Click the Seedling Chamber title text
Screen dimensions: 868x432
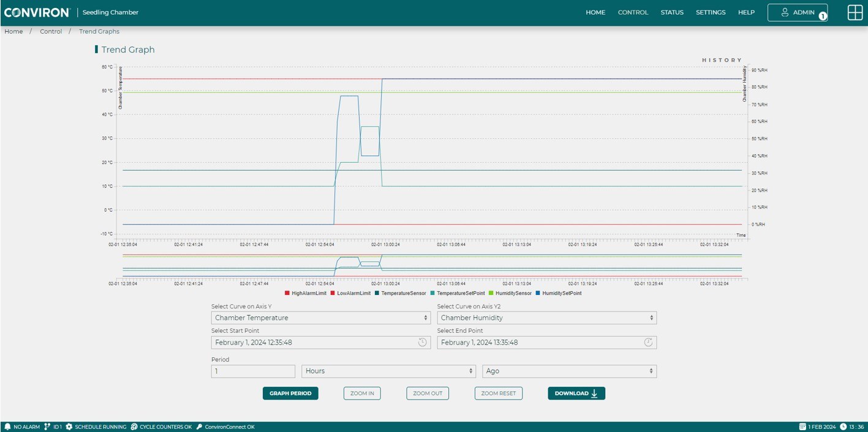coord(111,12)
